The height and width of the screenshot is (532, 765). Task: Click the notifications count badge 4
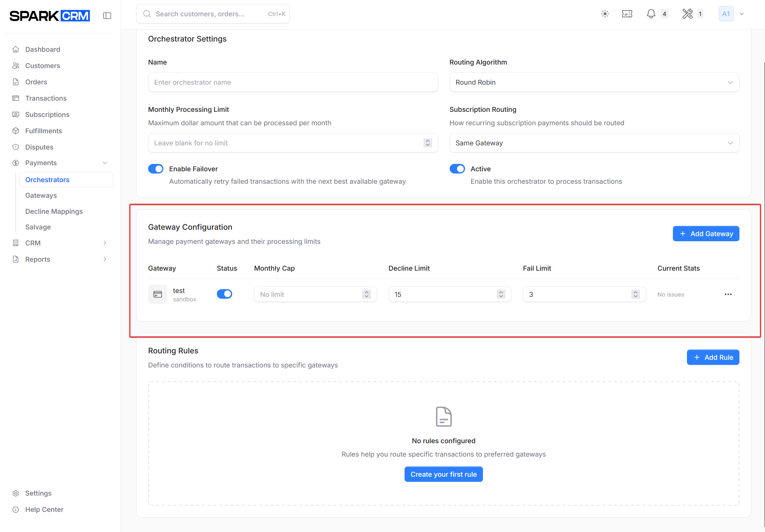[664, 14]
